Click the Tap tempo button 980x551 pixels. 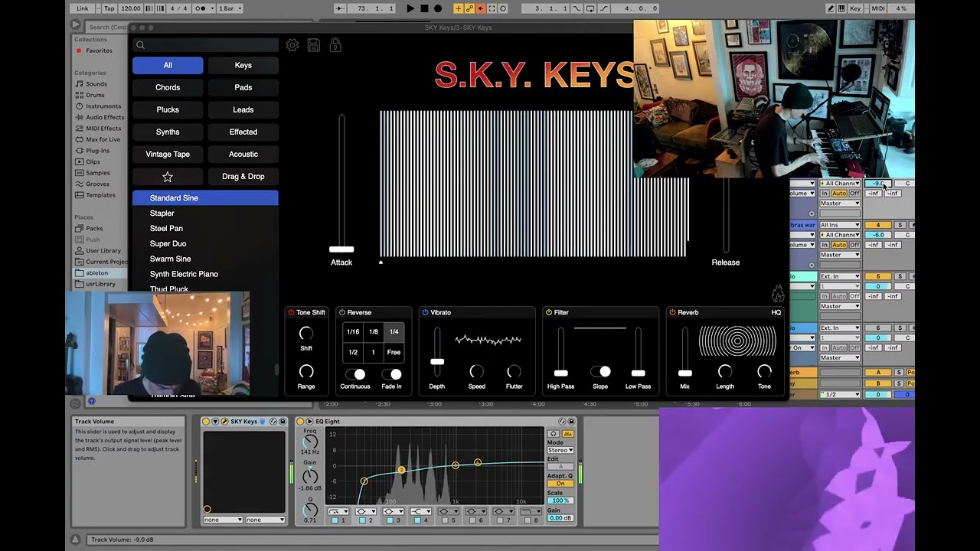(x=109, y=8)
